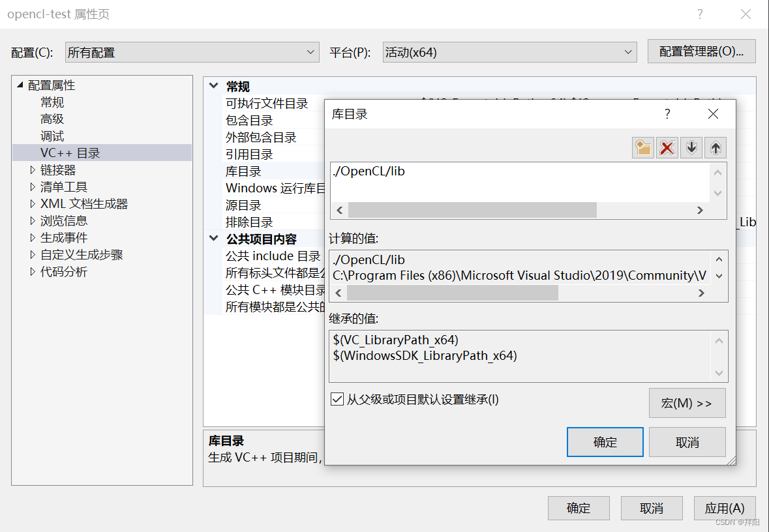The image size is (769, 532).
Task: Click the move entry down arrow icon
Action: 691,147
